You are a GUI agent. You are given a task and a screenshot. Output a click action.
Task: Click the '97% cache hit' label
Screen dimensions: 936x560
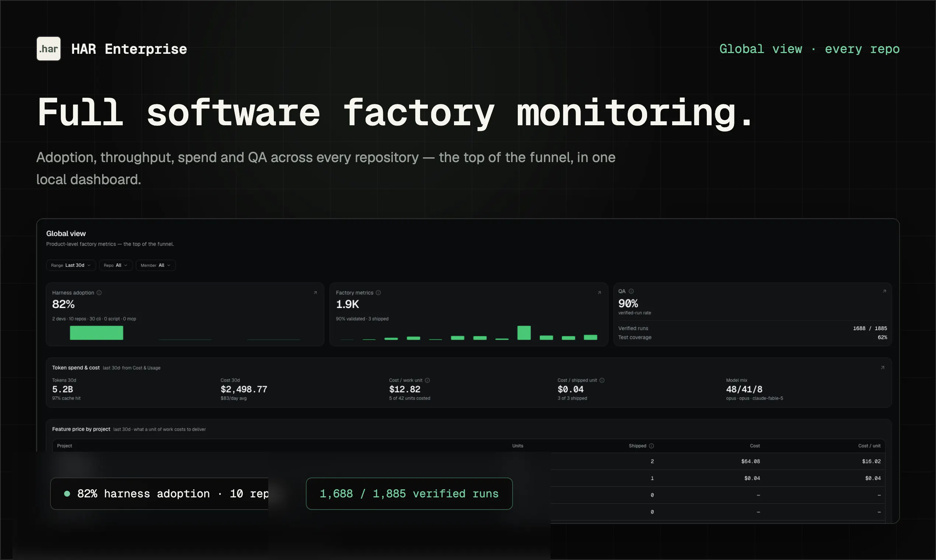pos(66,399)
